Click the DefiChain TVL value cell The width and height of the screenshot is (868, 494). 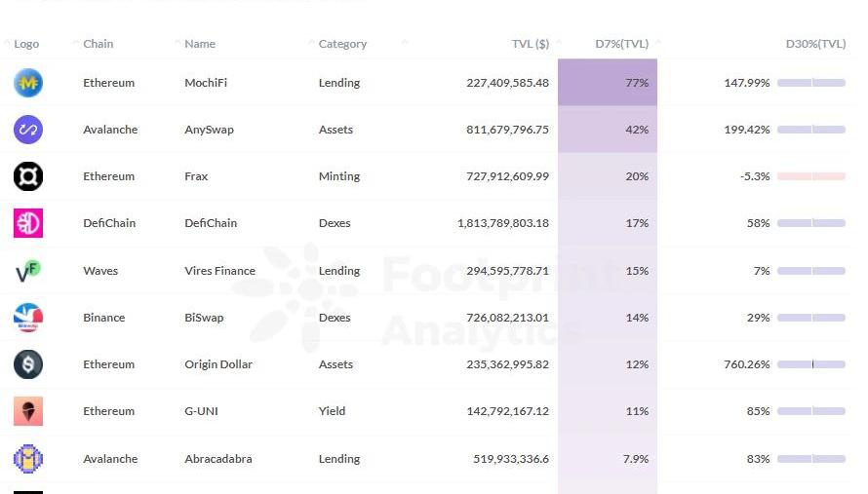click(x=502, y=223)
